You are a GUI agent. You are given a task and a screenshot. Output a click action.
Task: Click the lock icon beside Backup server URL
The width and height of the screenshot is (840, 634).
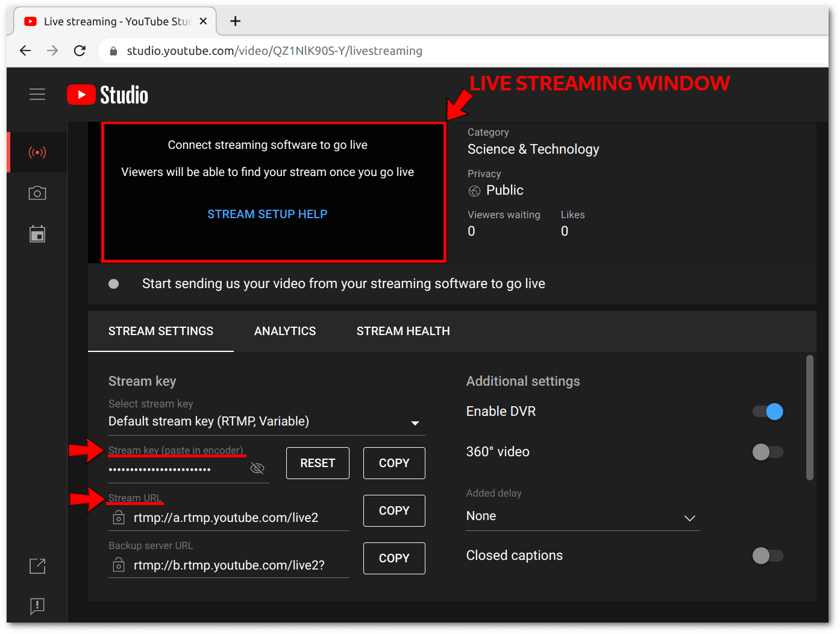coord(119,565)
